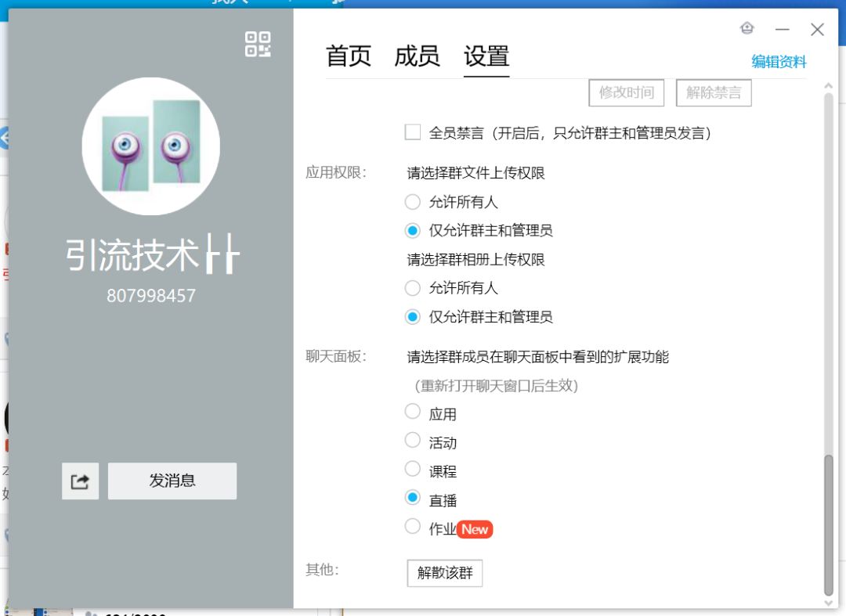Switch to the 成员 tab
846x616 pixels.
tap(417, 56)
